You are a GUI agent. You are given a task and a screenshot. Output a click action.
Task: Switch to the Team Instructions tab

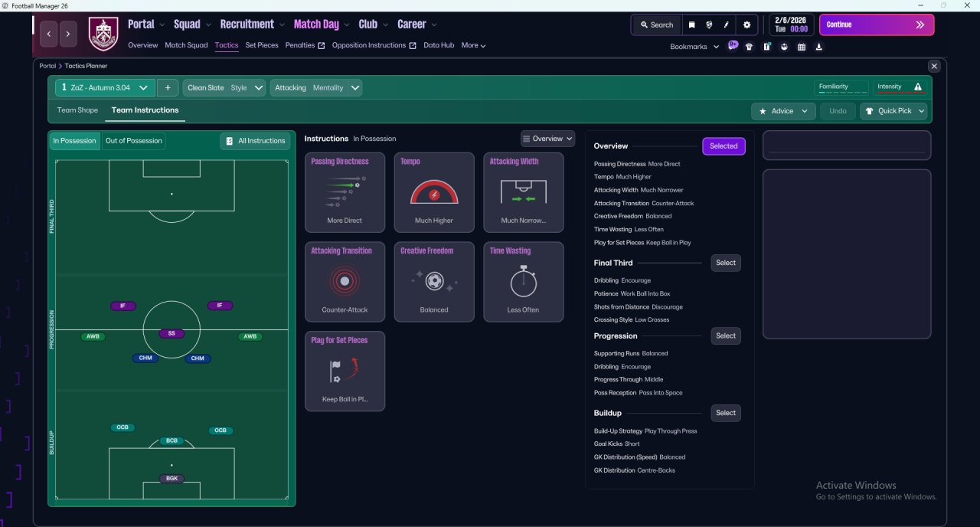[145, 110]
